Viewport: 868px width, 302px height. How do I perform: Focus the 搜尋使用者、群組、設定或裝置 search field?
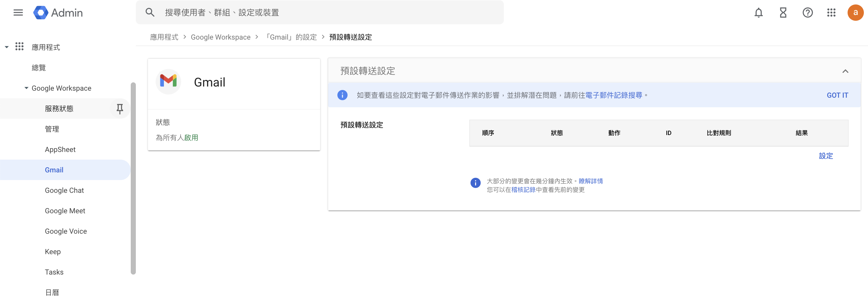[320, 12]
